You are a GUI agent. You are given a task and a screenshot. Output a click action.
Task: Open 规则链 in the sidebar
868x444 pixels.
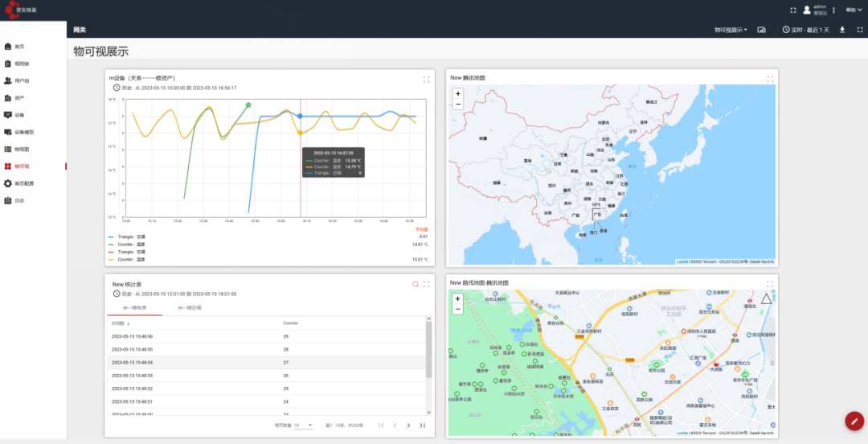pos(22,64)
